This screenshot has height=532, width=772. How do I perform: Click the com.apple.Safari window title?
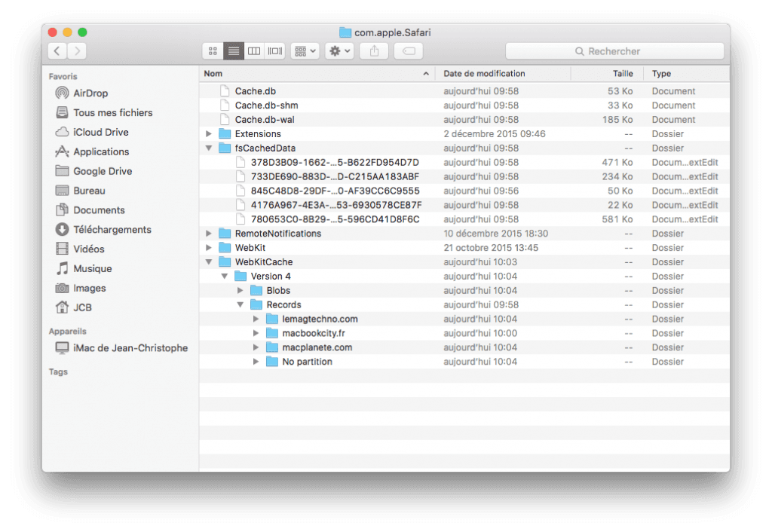(x=392, y=32)
